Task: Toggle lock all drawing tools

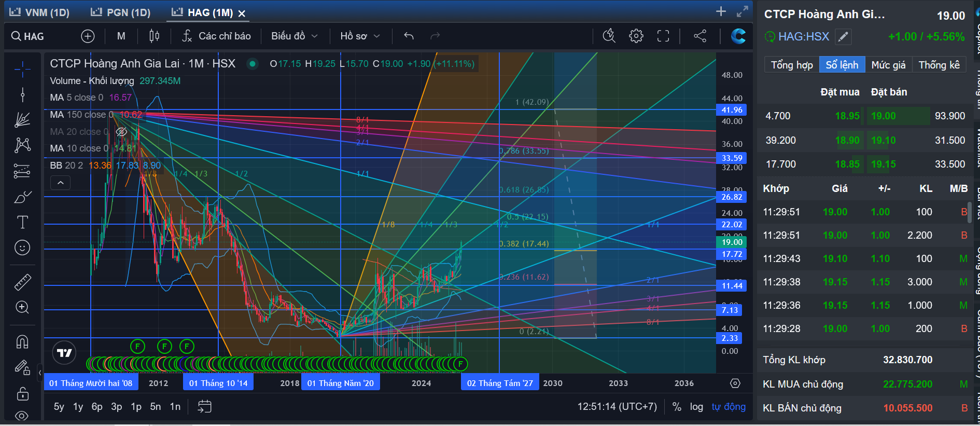Action: point(22,393)
